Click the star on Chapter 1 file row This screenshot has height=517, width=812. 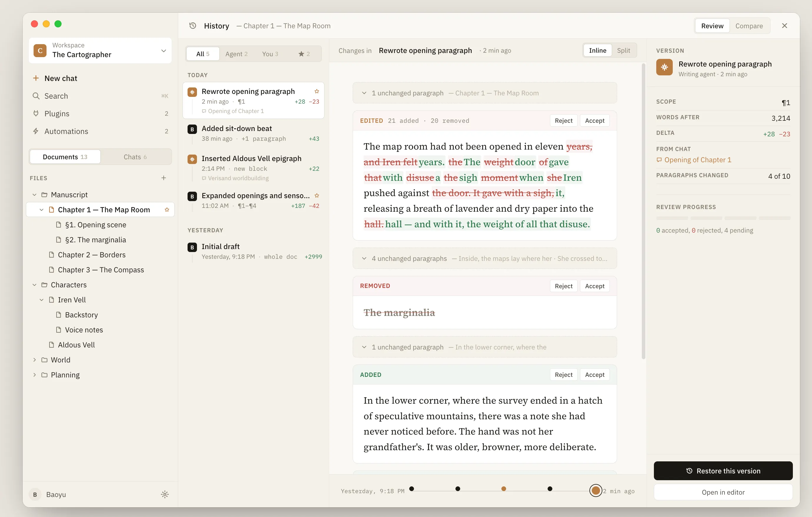(x=167, y=210)
